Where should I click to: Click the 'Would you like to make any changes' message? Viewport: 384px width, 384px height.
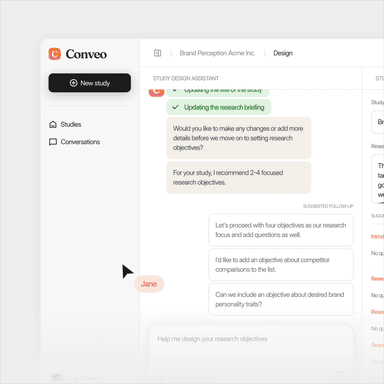tap(239, 138)
